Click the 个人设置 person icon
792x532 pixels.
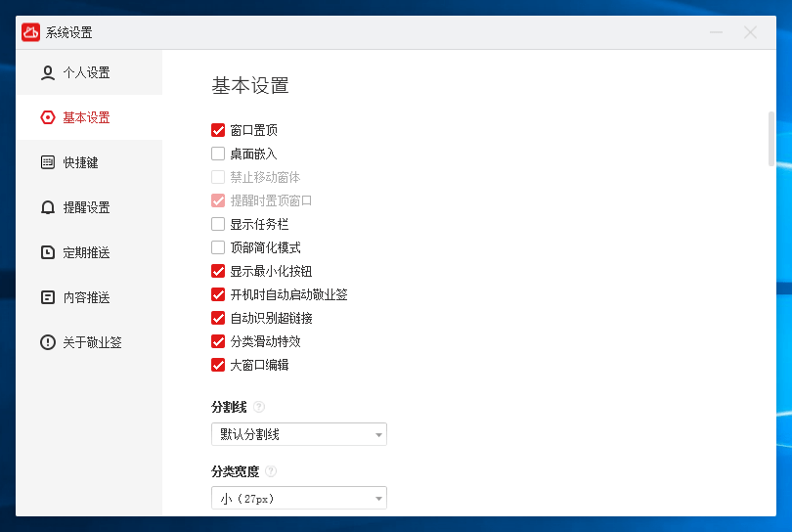(x=48, y=72)
